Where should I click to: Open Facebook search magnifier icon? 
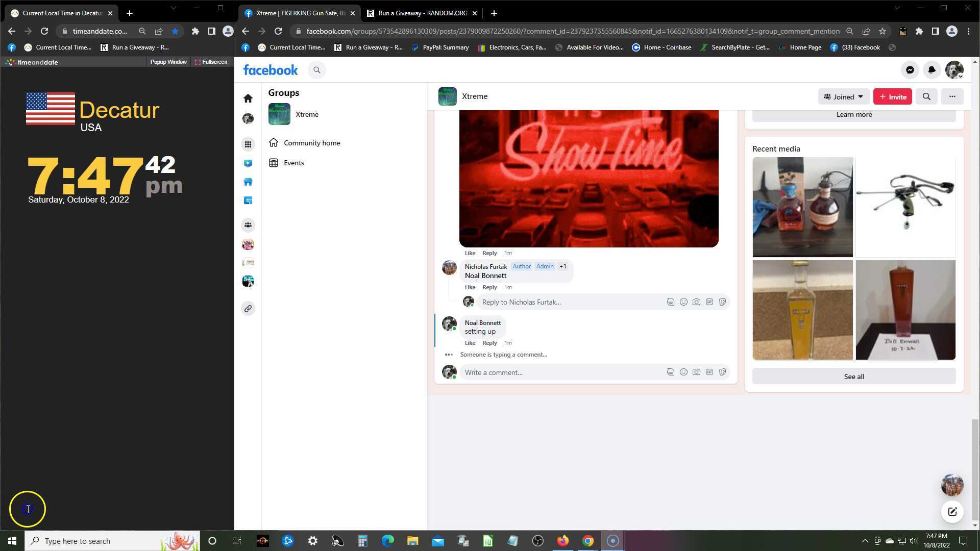coord(317,70)
